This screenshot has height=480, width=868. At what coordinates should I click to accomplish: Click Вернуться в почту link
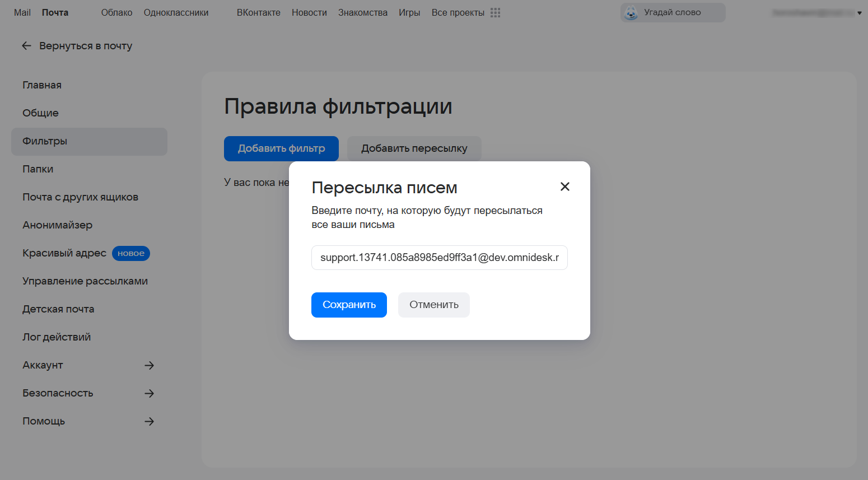pos(86,46)
